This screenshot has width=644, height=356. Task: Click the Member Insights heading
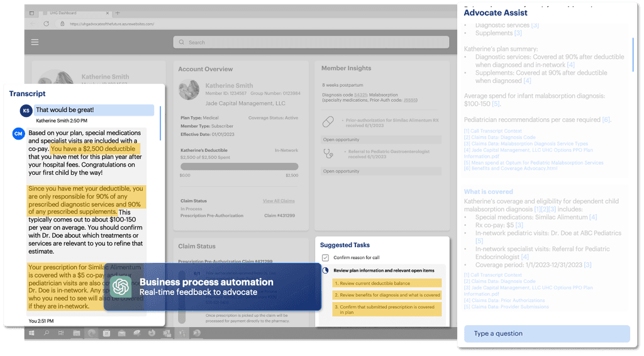click(346, 68)
